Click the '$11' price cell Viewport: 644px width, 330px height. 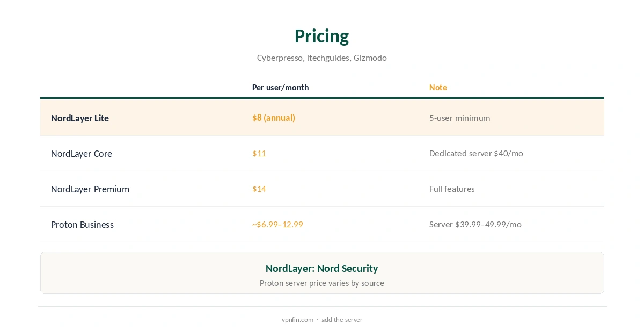[259, 153]
